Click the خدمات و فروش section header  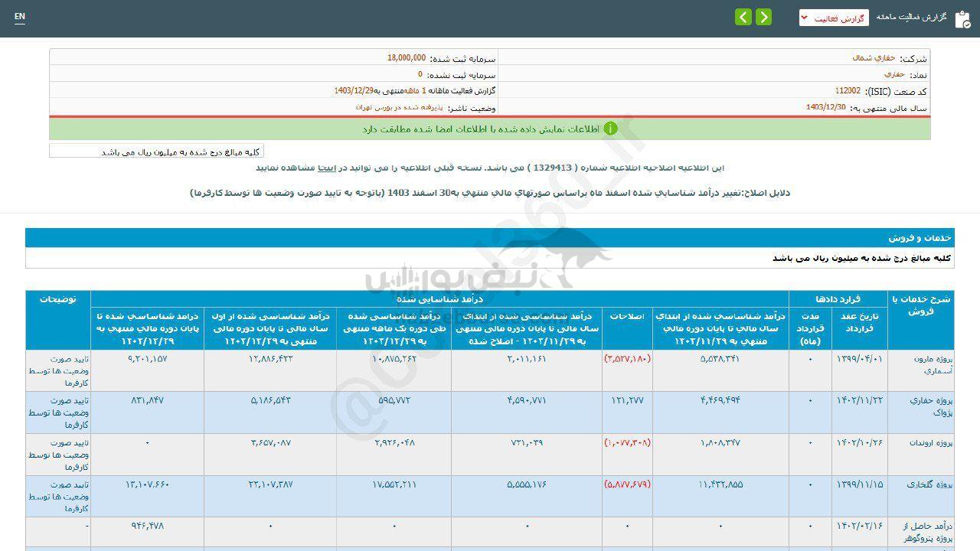tap(919, 238)
